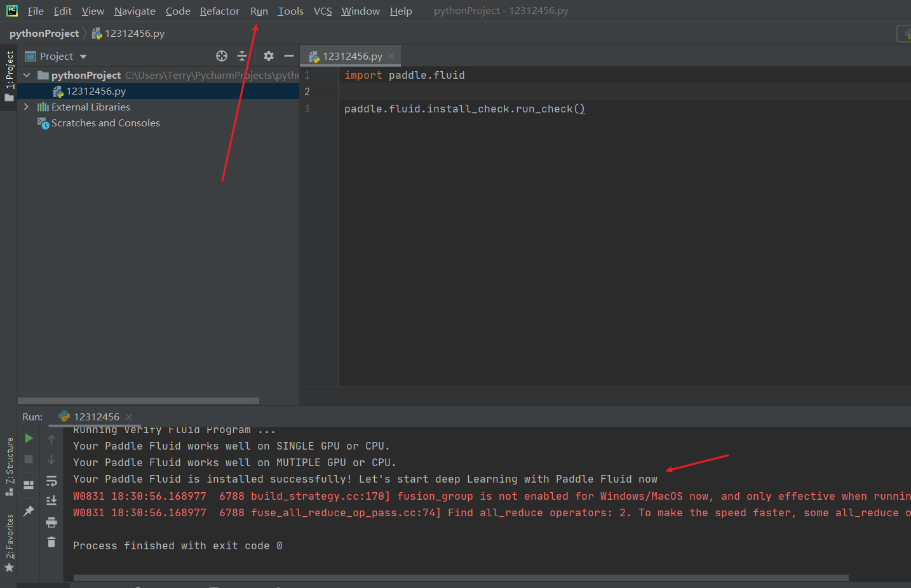911x588 pixels.
Task: Expand the External Libraries node
Action: click(26, 107)
